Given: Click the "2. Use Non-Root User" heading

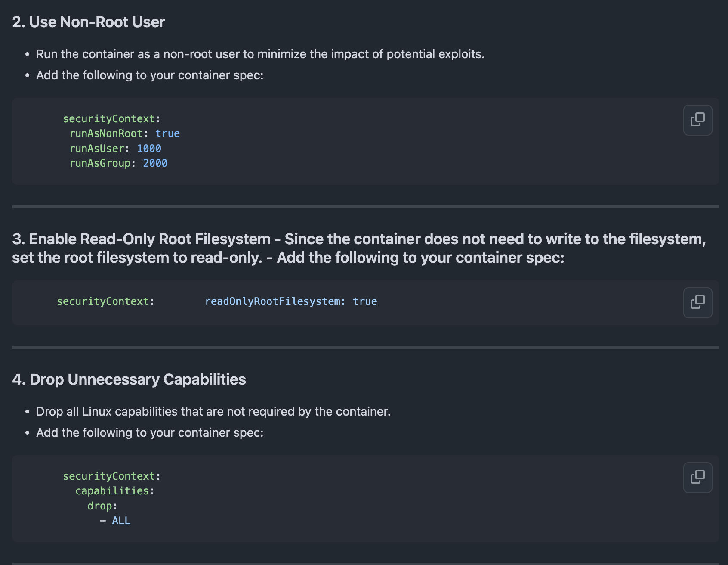Looking at the screenshot, I should pyautogui.click(x=89, y=22).
